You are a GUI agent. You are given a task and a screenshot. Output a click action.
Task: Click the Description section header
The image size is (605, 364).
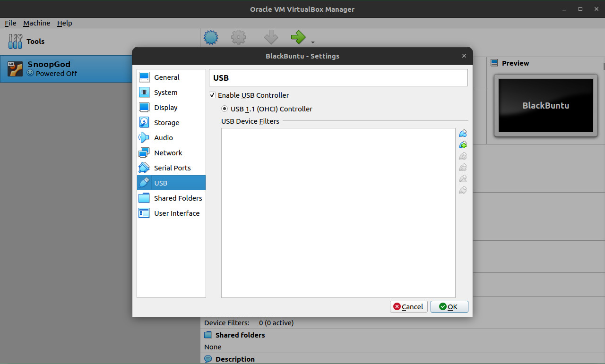click(235, 359)
